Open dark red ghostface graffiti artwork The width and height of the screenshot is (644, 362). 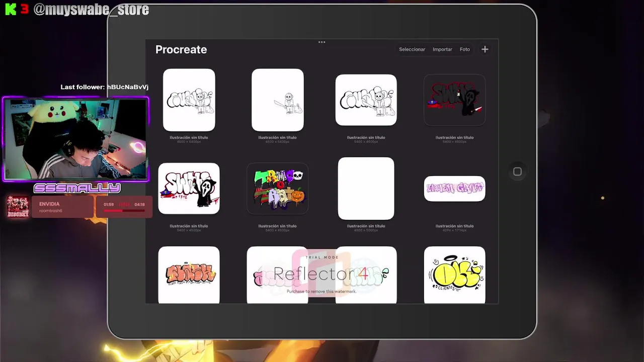pyautogui.click(x=455, y=100)
